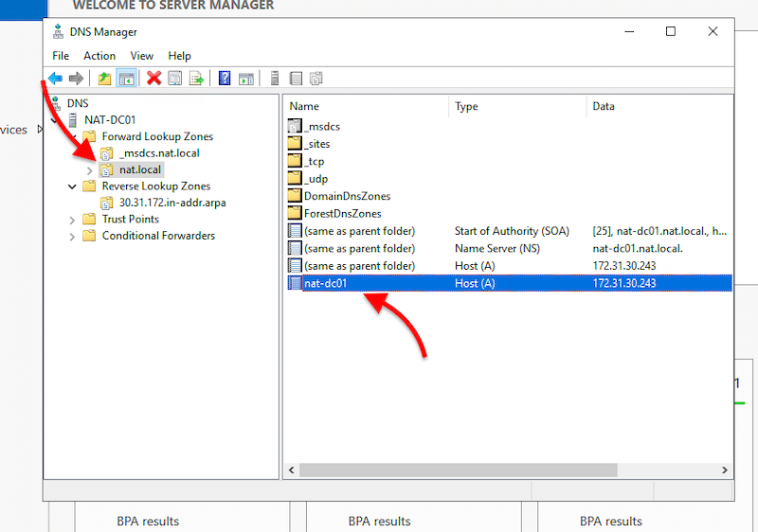Image resolution: width=758 pixels, height=532 pixels.
Task: Click the _sites folder icon
Action: (x=295, y=144)
